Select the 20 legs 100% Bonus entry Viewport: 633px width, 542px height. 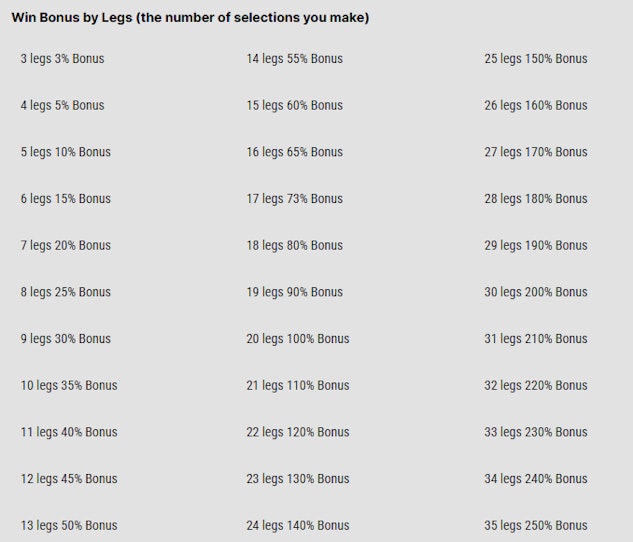point(298,339)
